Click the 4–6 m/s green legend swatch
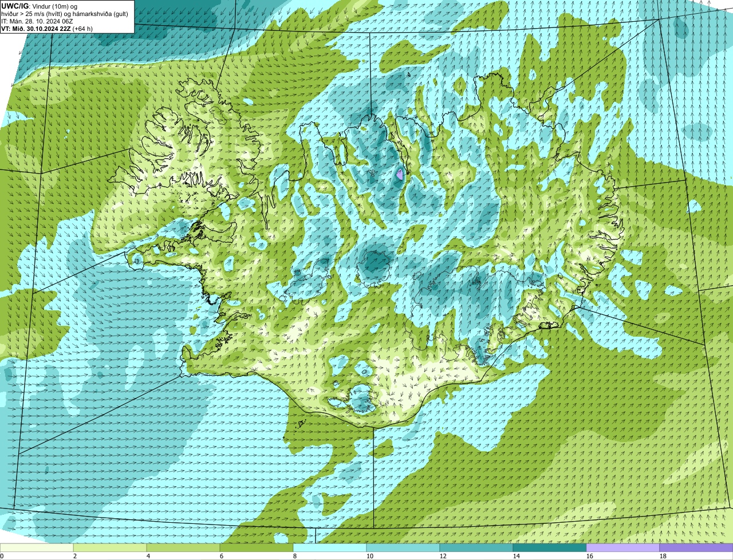The height and width of the screenshot is (560, 733). pyautogui.click(x=183, y=548)
